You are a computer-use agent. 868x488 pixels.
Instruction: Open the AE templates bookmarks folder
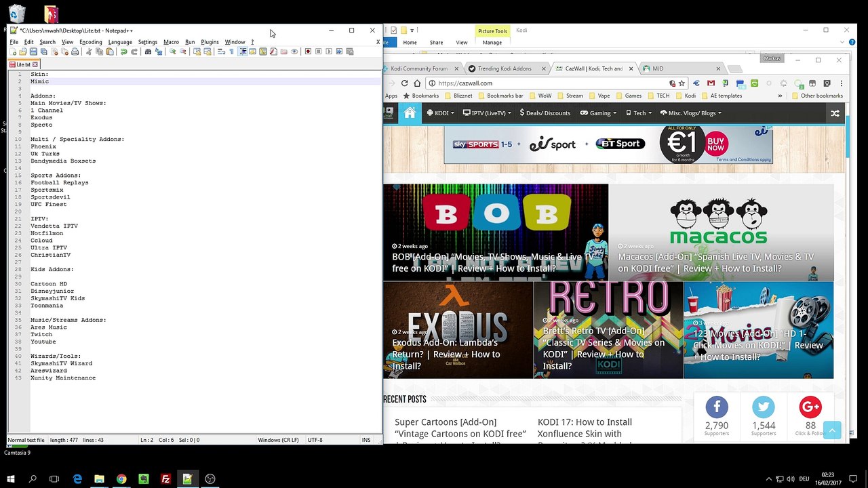pyautogui.click(x=721, y=96)
